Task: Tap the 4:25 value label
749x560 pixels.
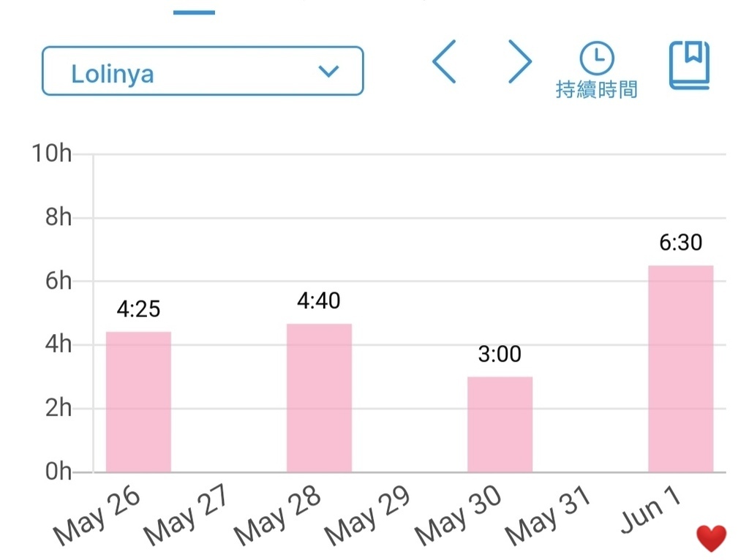Action: [x=138, y=309]
